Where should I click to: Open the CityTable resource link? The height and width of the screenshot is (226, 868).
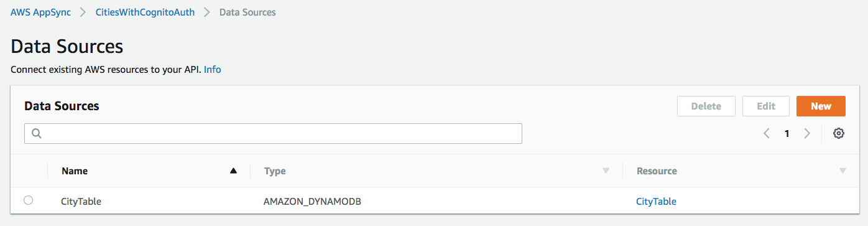[656, 201]
